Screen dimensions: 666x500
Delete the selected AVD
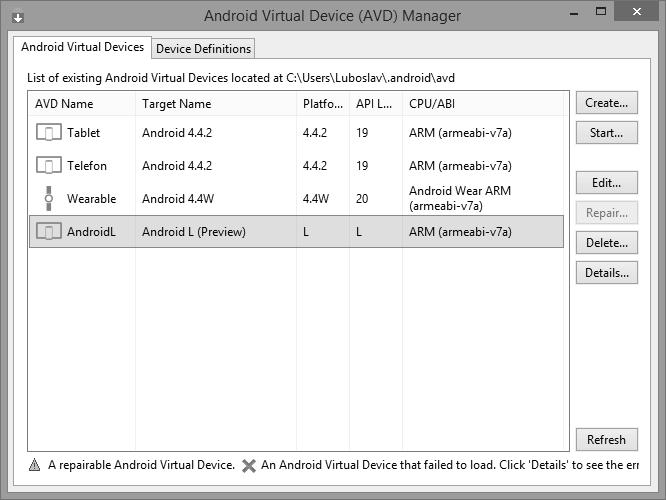[606, 243]
